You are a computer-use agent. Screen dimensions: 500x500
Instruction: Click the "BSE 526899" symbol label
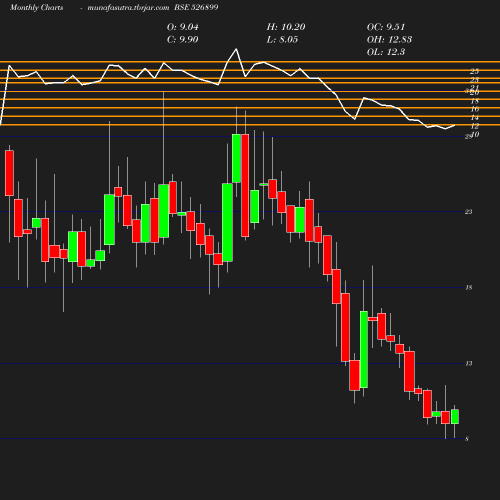pyautogui.click(x=196, y=7)
